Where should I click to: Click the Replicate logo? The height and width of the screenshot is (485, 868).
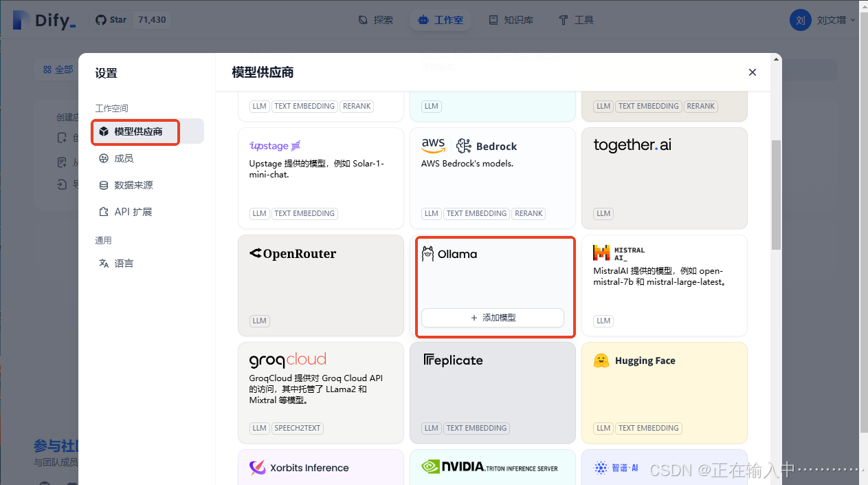pyautogui.click(x=453, y=360)
